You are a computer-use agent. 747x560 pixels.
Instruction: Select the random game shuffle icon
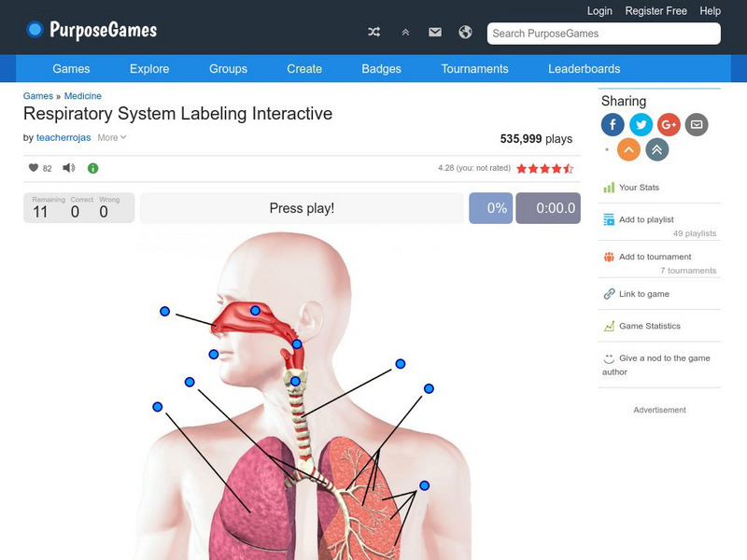tap(373, 31)
